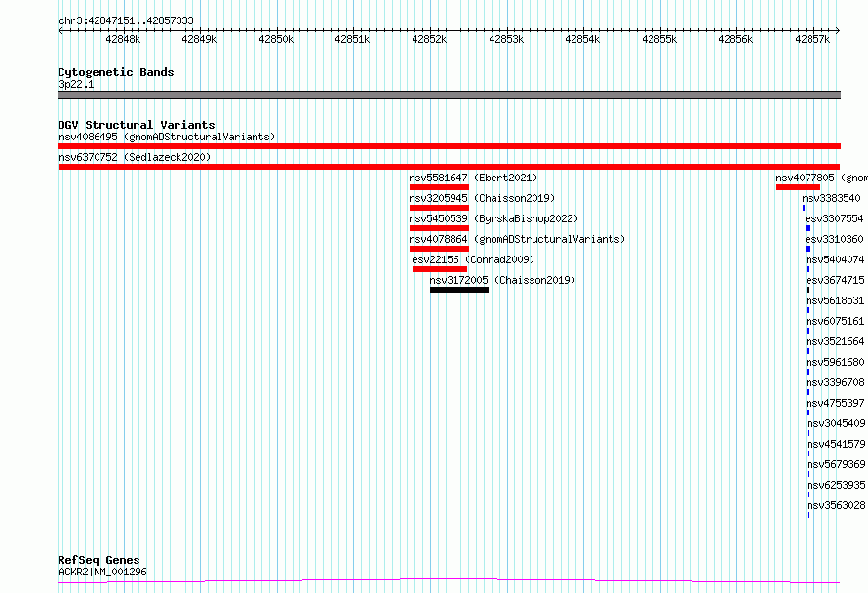
Task: Open the ACKR2|NM_001296 gene label
Action: tap(103, 572)
